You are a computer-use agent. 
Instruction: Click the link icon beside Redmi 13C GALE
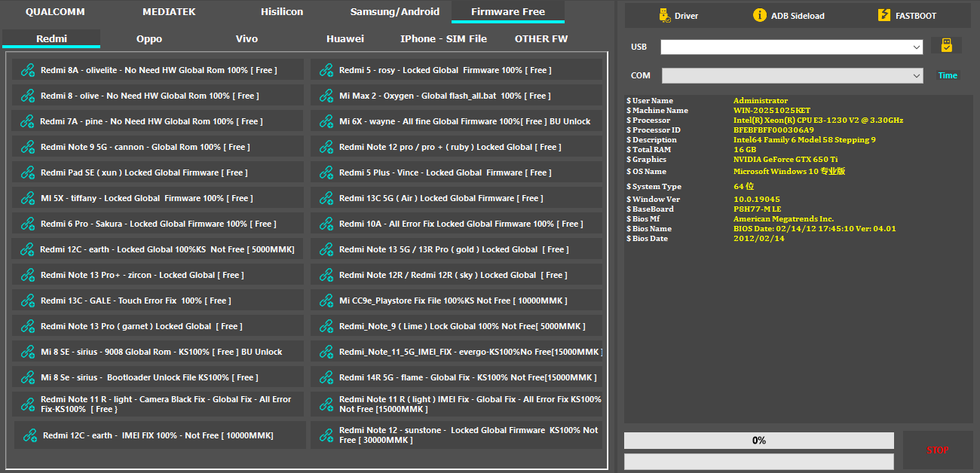click(x=28, y=301)
